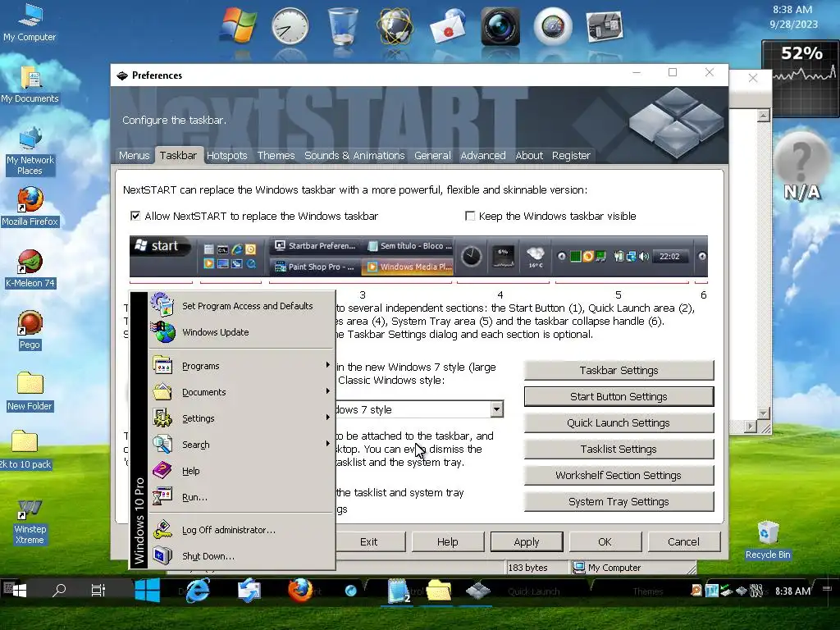
Task: Select Shut Down... in start menu
Action: 241,556
